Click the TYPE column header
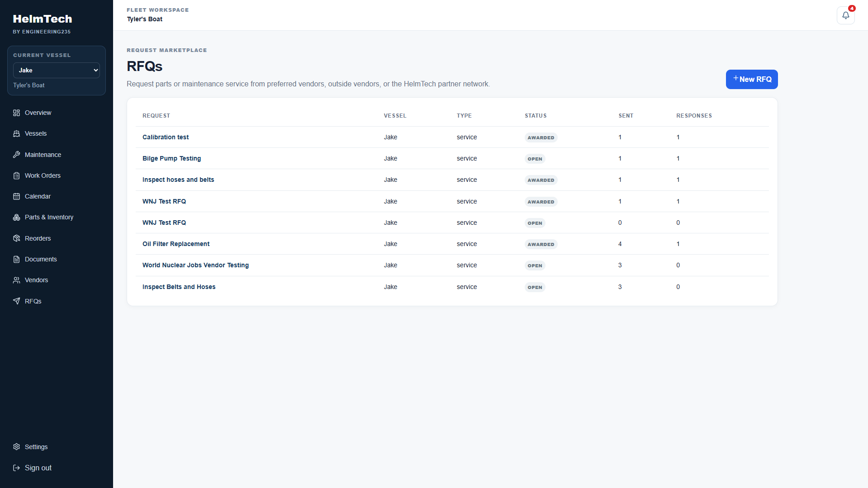Screen dimensions: 868x488 tap(464, 116)
